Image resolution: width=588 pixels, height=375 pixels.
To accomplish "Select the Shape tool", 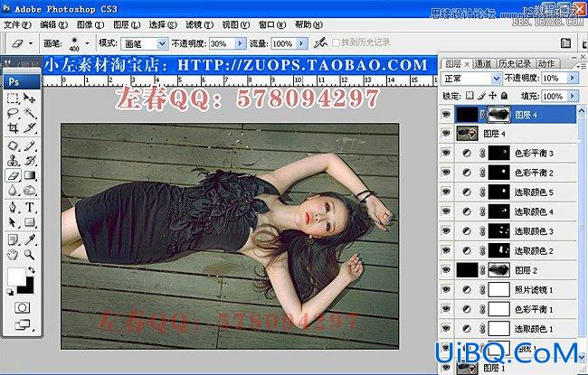I will (29, 222).
